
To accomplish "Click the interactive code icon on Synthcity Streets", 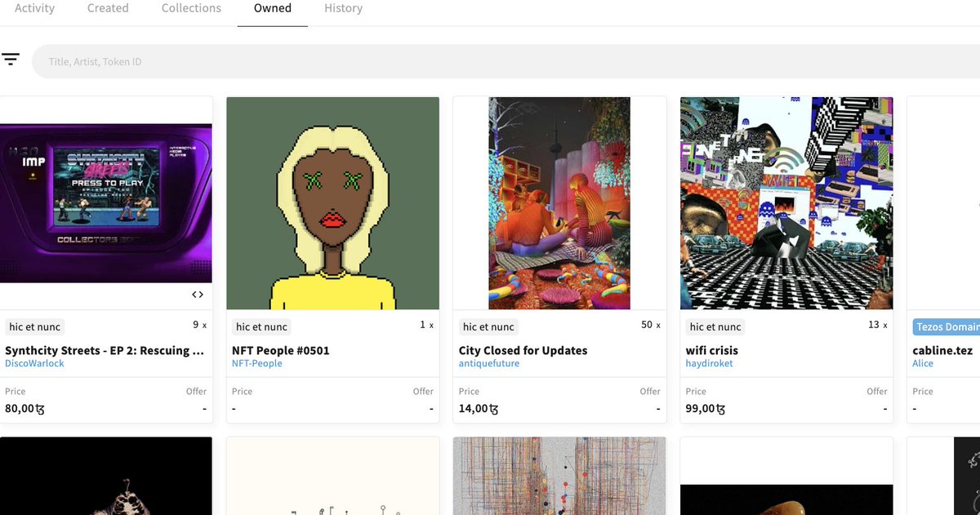I will pos(198,295).
